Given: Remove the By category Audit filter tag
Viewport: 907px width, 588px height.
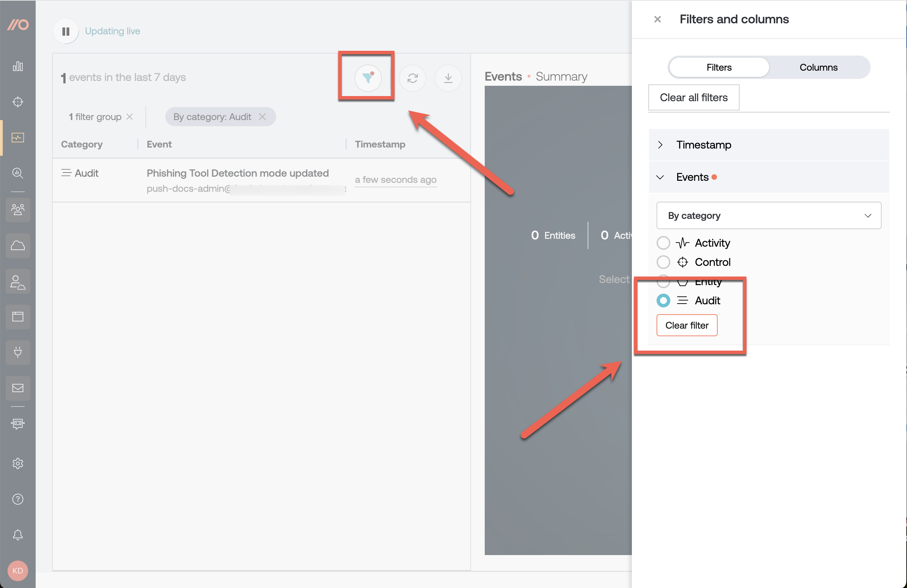Looking at the screenshot, I should [x=262, y=116].
